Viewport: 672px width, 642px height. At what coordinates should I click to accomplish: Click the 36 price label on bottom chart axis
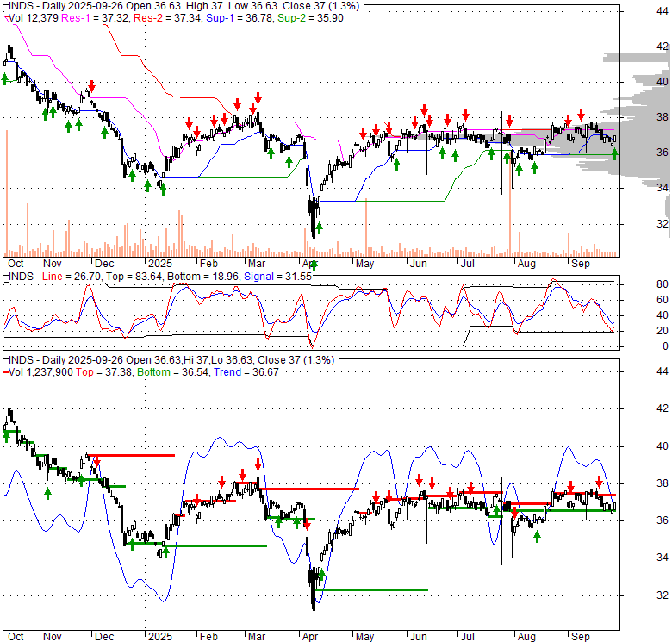coord(663,520)
